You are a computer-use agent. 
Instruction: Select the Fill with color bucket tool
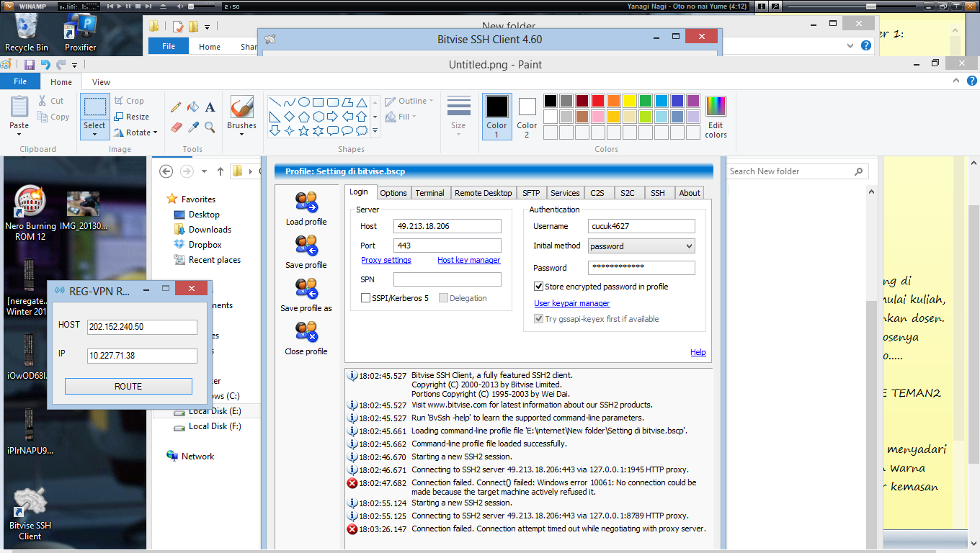[193, 107]
